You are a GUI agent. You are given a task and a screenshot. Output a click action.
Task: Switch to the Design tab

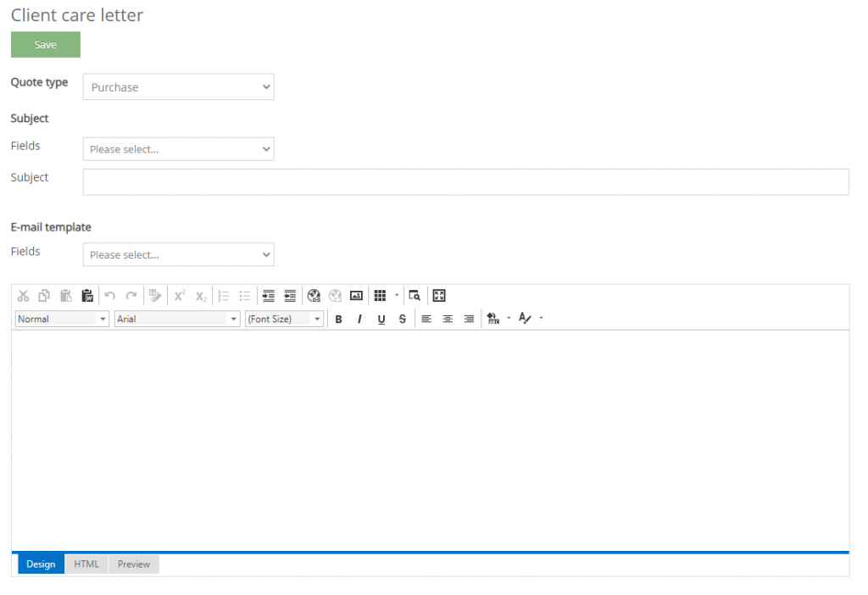[41, 564]
